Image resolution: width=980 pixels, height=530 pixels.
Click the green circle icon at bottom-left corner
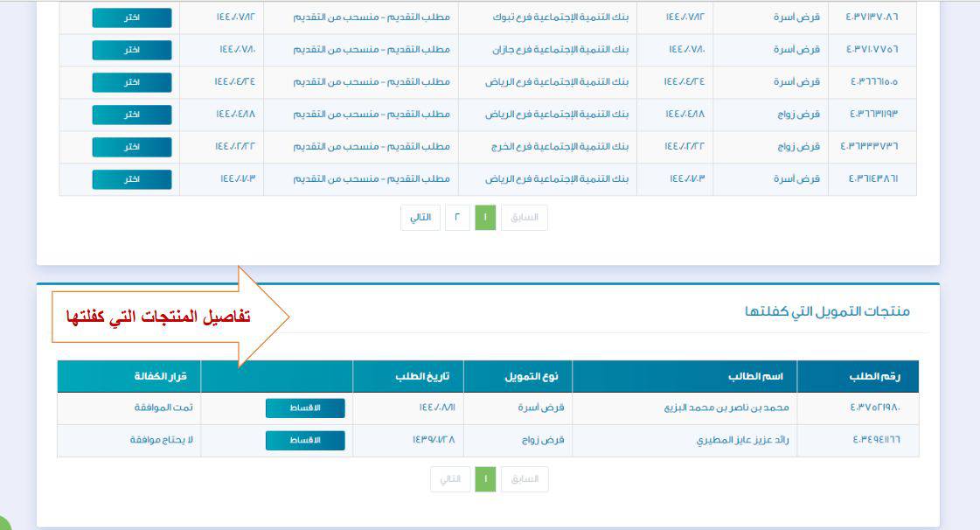click(4, 523)
